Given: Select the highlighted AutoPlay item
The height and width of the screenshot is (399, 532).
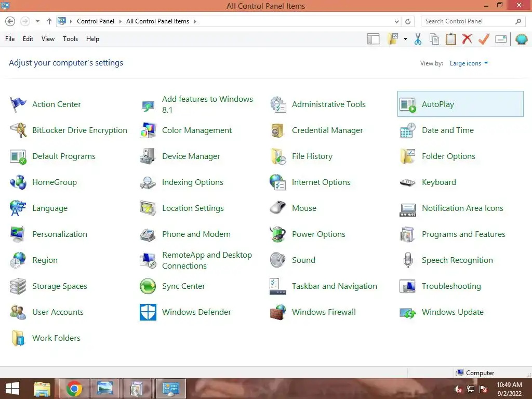Looking at the screenshot, I should click(x=460, y=104).
